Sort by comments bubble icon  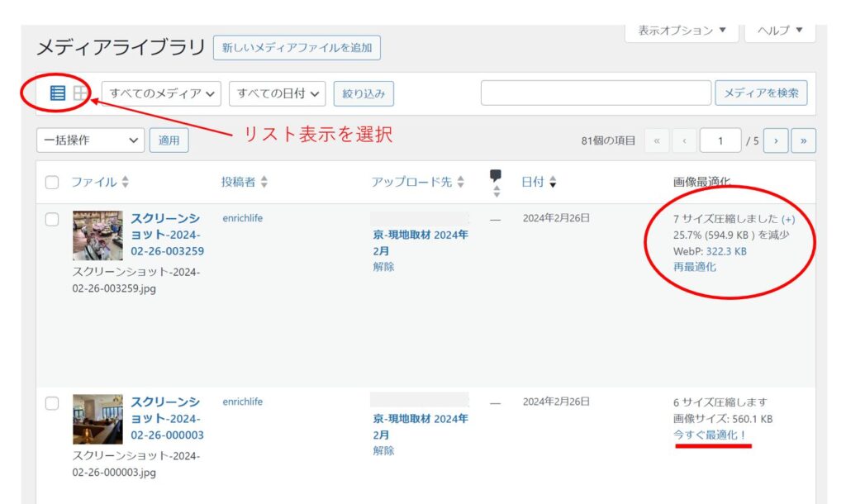496,175
